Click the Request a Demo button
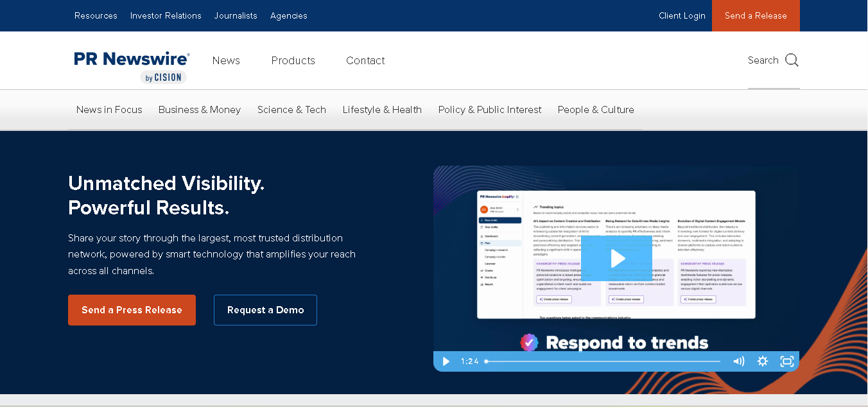This screenshot has width=868, height=407. point(265,310)
